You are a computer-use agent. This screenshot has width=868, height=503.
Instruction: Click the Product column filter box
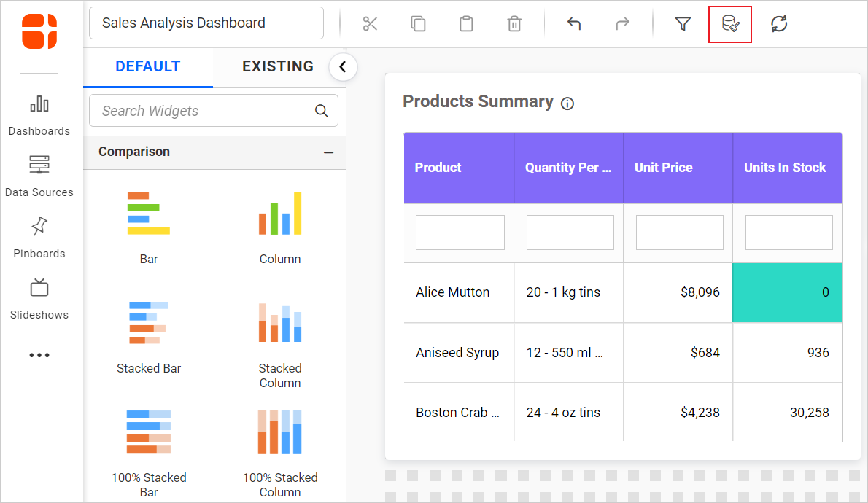(460, 233)
